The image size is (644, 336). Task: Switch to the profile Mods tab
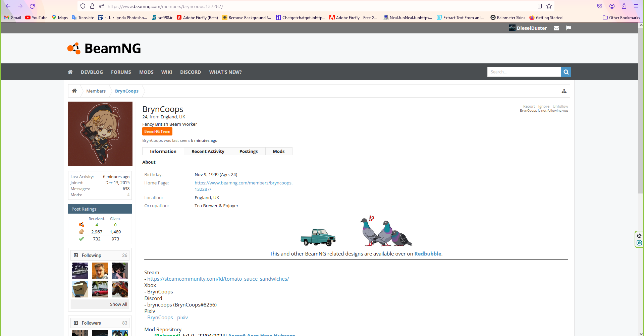point(279,151)
